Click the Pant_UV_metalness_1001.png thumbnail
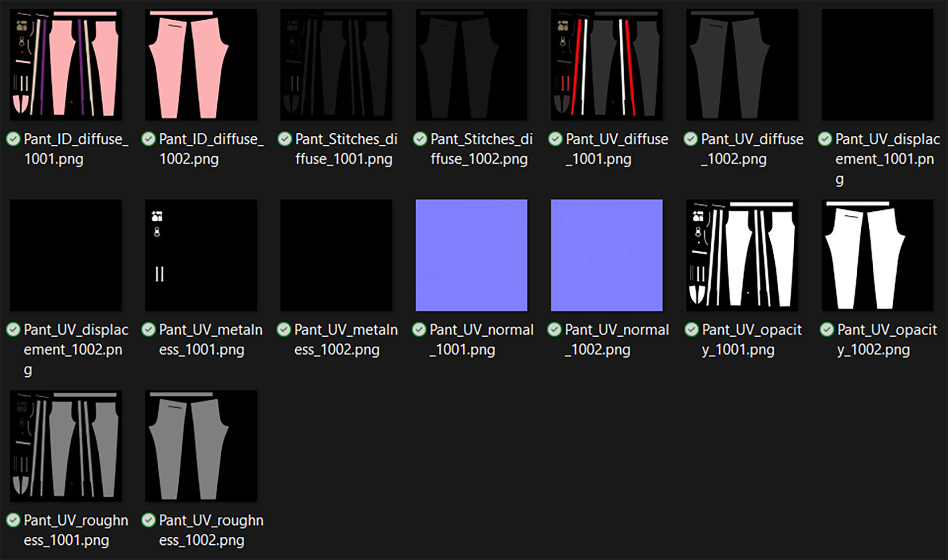948x560 pixels. click(201, 255)
